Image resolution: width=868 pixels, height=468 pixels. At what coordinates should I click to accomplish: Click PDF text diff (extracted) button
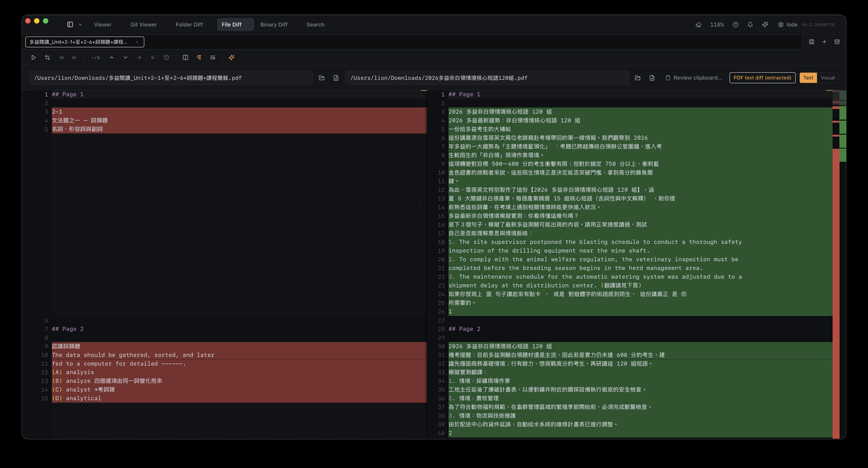(762, 78)
